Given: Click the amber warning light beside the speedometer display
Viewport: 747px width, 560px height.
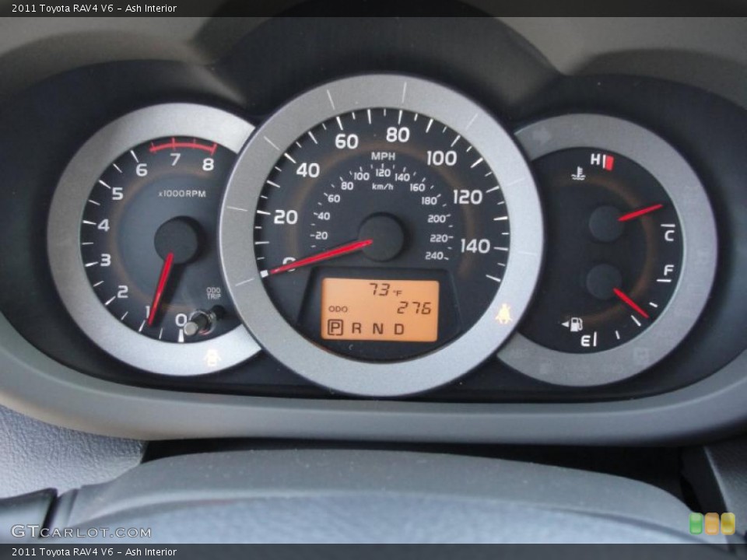Looking at the screenshot, I should [503, 315].
